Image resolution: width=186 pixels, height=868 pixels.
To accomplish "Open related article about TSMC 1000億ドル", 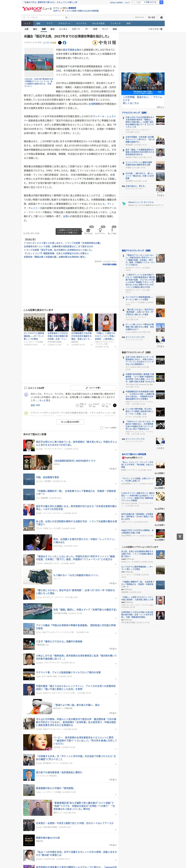I will pyautogui.click(x=62, y=243).
